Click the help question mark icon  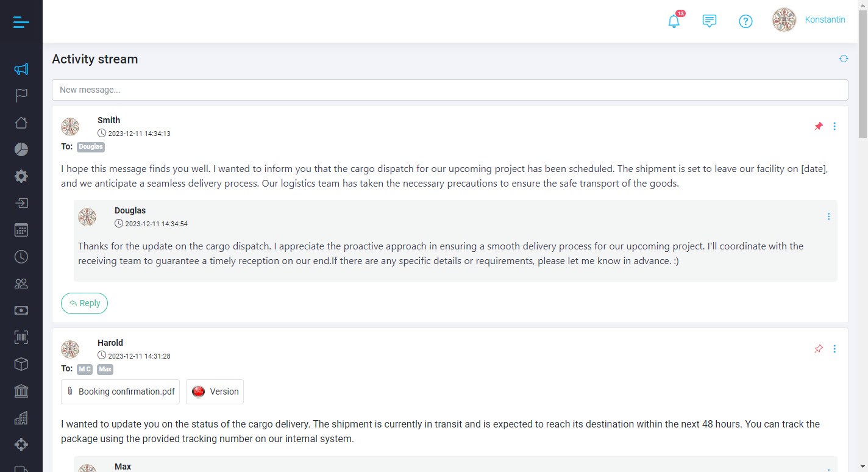pos(745,21)
